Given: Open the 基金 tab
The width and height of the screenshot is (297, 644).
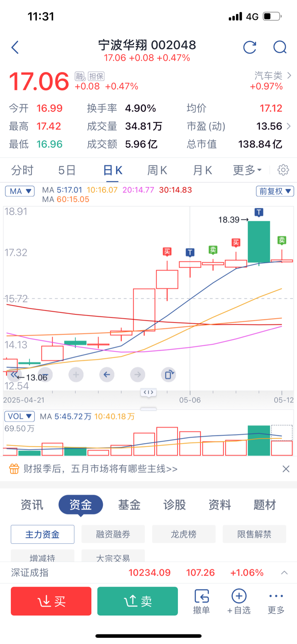Looking at the screenshot, I should click(130, 505).
